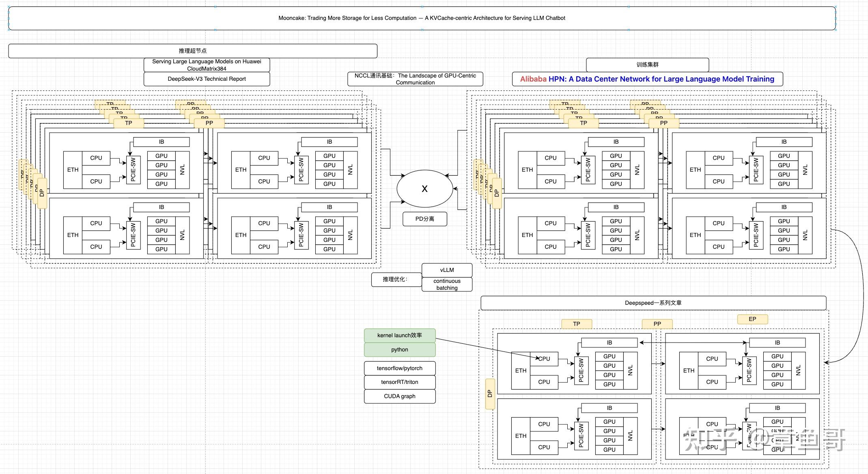868x474 pixels.
Task: Click the yellow EP tag
Action: (752, 319)
